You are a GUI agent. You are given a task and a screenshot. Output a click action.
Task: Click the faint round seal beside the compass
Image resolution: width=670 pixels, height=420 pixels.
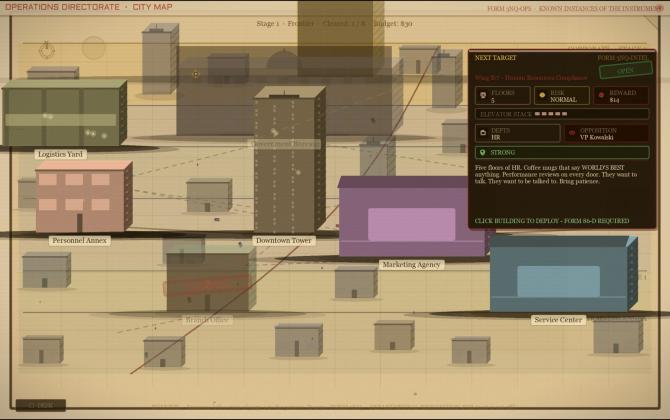[x=94, y=48]
